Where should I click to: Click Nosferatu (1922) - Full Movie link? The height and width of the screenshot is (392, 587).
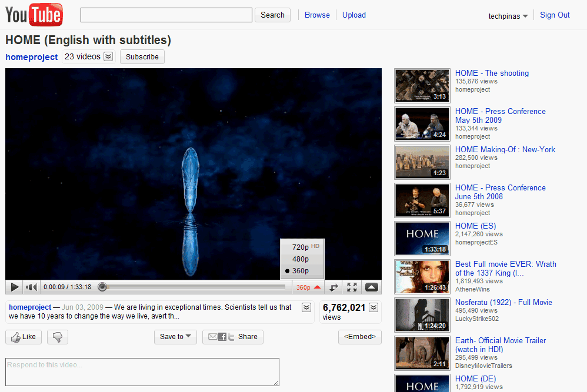[503, 302]
